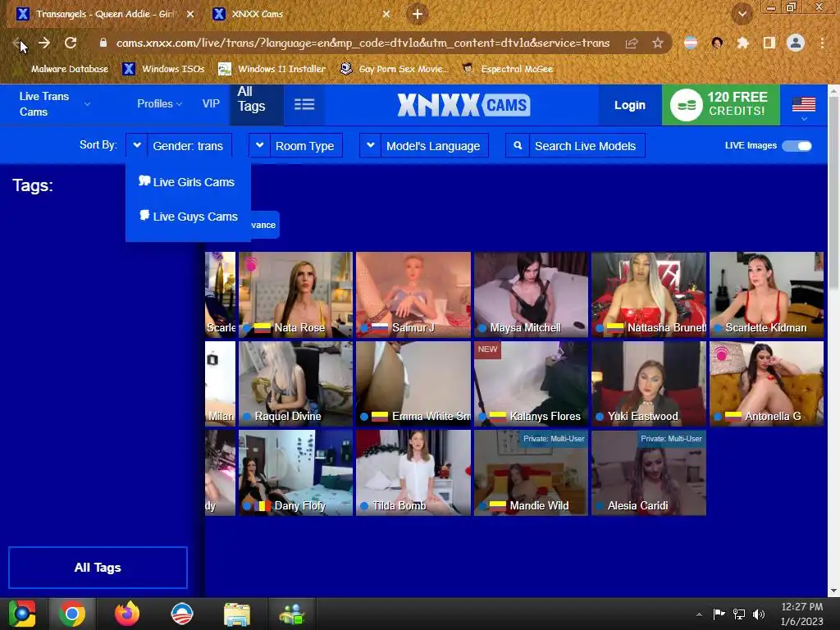The height and width of the screenshot is (630, 840).
Task: Choose Live Girls Cams from the dropdown
Action: pos(187,181)
